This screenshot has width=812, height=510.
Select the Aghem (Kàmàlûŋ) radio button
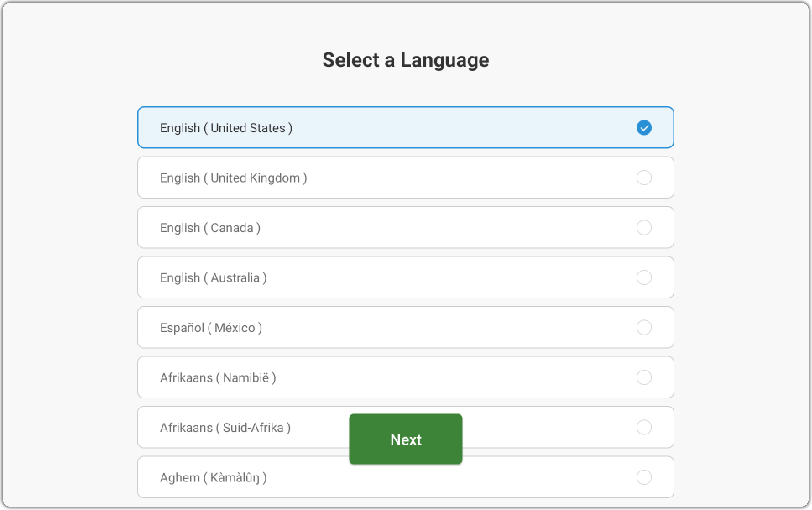[x=644, y=477]
